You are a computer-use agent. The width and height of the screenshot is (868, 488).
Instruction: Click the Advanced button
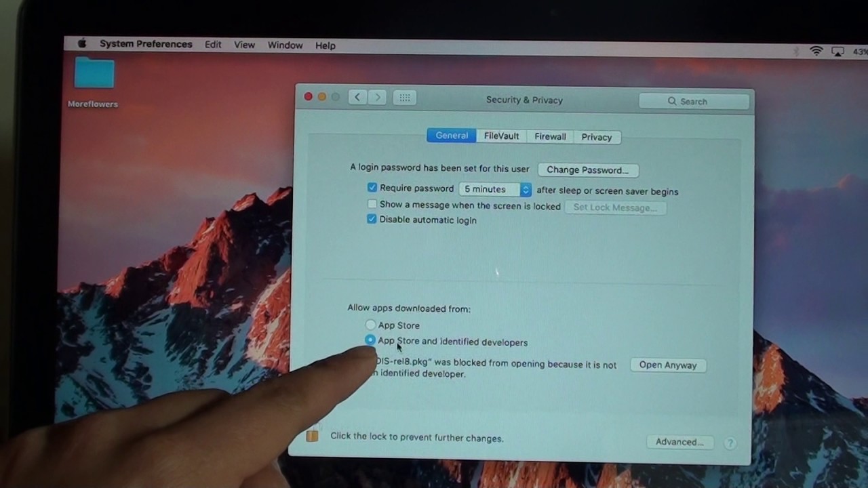pos(679,442)
